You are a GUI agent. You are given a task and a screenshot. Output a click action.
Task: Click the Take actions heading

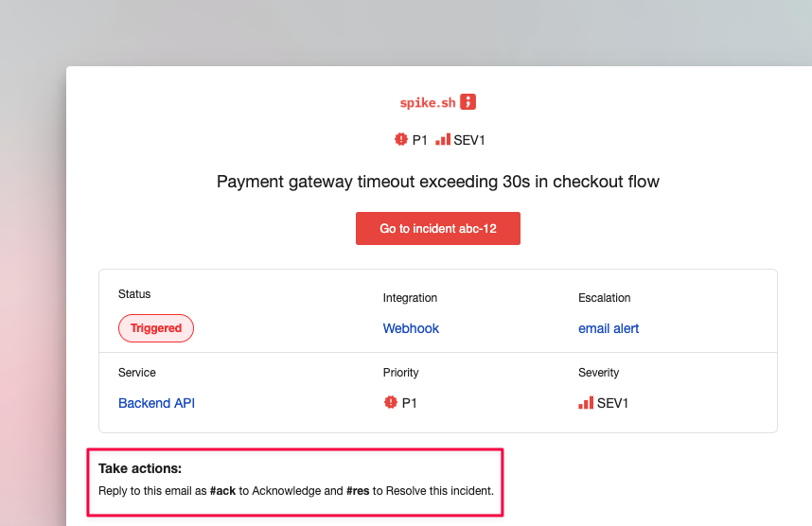point(140,468)
